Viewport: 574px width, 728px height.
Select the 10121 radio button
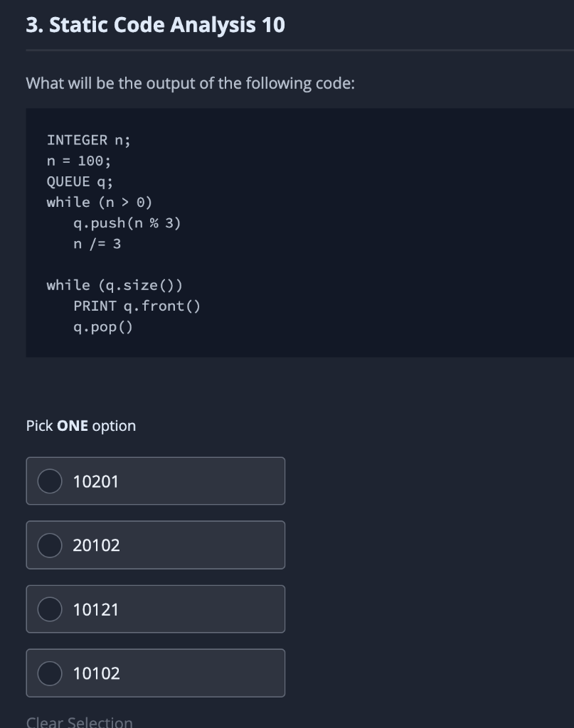[49, 609]
